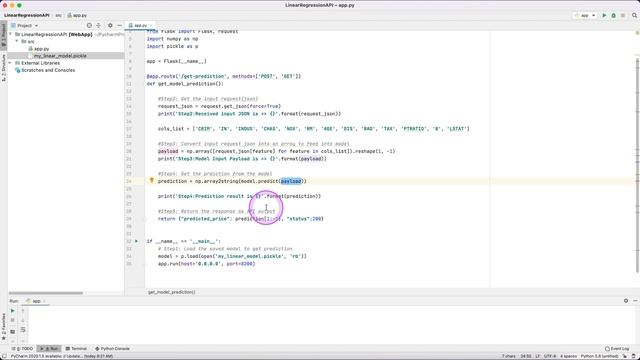Screen dimensions: 640x360
Task: Click the locate/select opened file icon in Project panel
Action: point(89,25)
